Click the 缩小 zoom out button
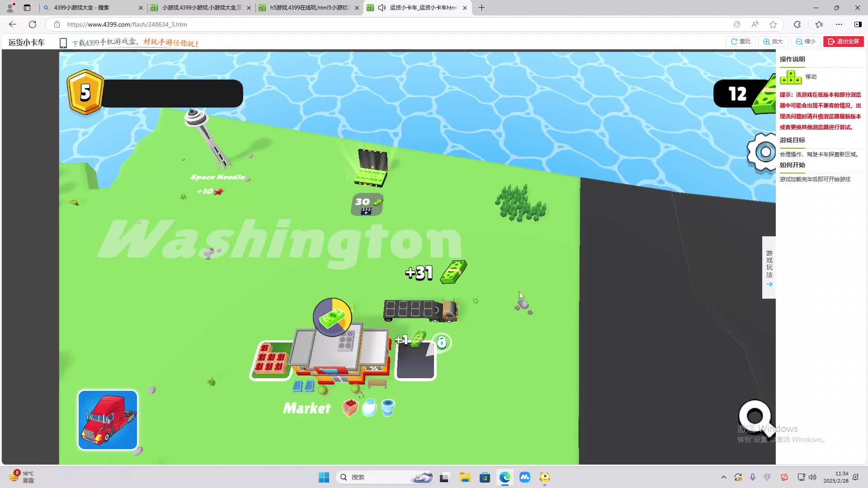This screenshot has height=488, width=868. [x=805, y=42]
